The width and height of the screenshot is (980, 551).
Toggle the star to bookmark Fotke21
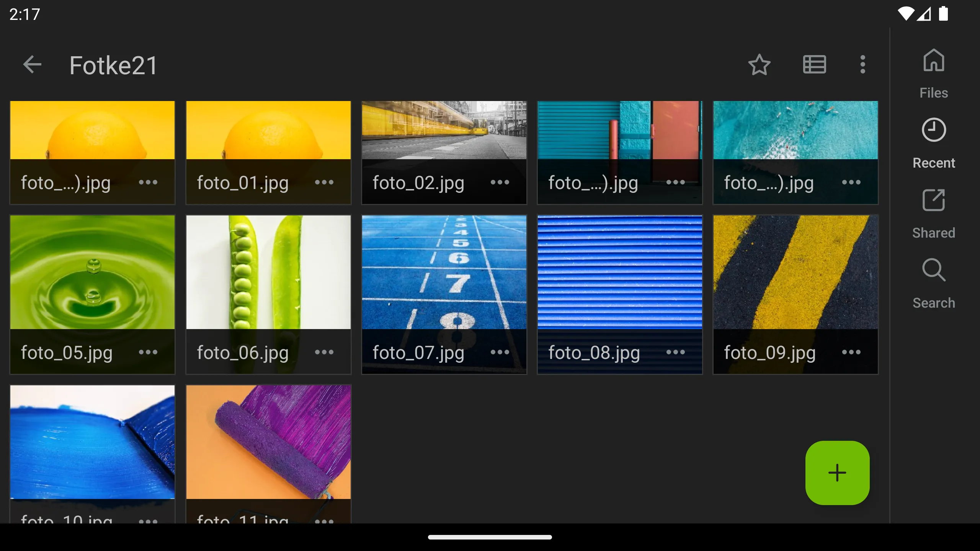[759, 65]
